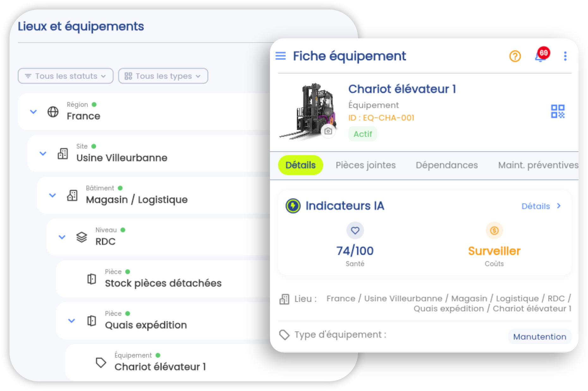Click the Fiche équipement title

349,56
